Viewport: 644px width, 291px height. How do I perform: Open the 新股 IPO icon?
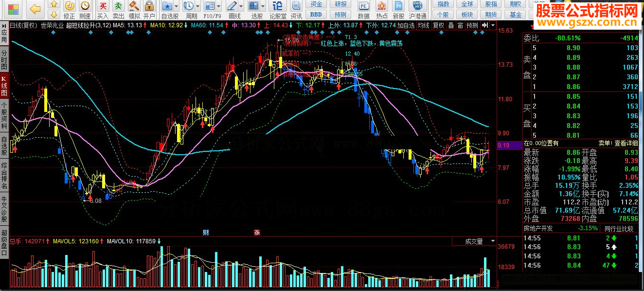[398, 6]
